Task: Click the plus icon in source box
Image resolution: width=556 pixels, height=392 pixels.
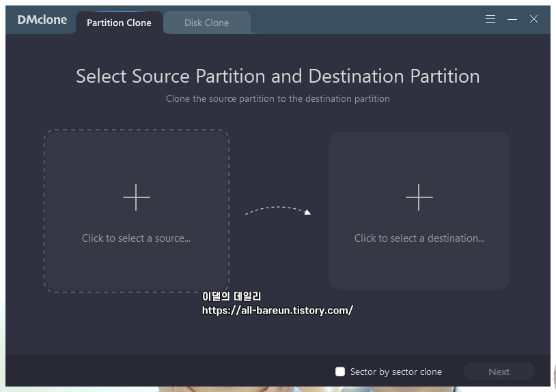Action: point(137,197)
